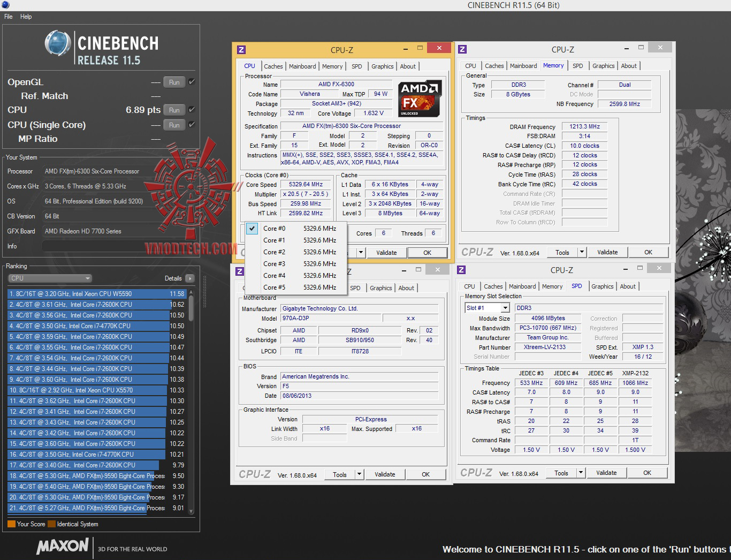The width and height of the screenshot is (731, 560).
Task: Select the checked Core #0 entry
Action: [x=296, y=229]
